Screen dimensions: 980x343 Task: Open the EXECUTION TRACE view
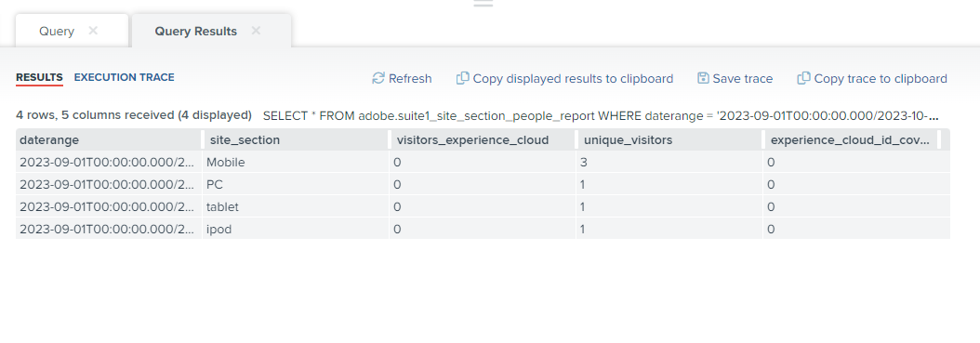(125, 77)
